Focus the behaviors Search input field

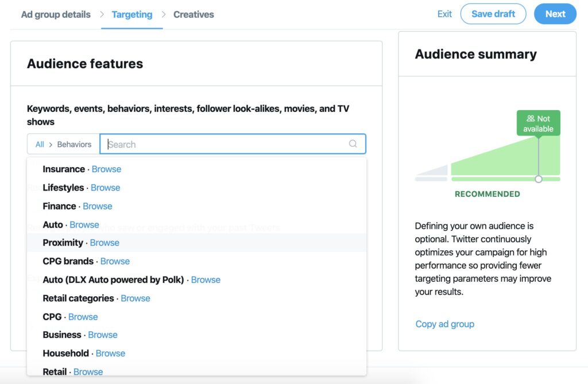click(x=233, y=144)
